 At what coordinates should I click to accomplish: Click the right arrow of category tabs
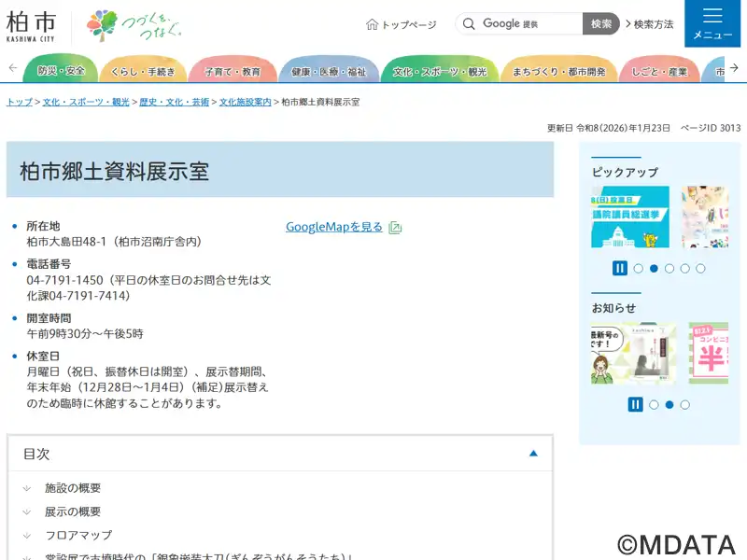pyautogui.click(x=734, y=68)
